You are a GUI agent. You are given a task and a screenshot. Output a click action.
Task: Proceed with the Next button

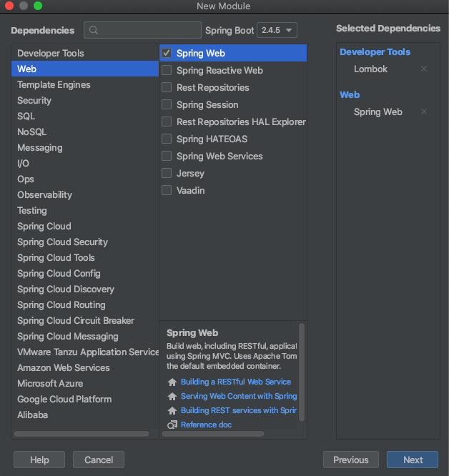coord(413,460)
